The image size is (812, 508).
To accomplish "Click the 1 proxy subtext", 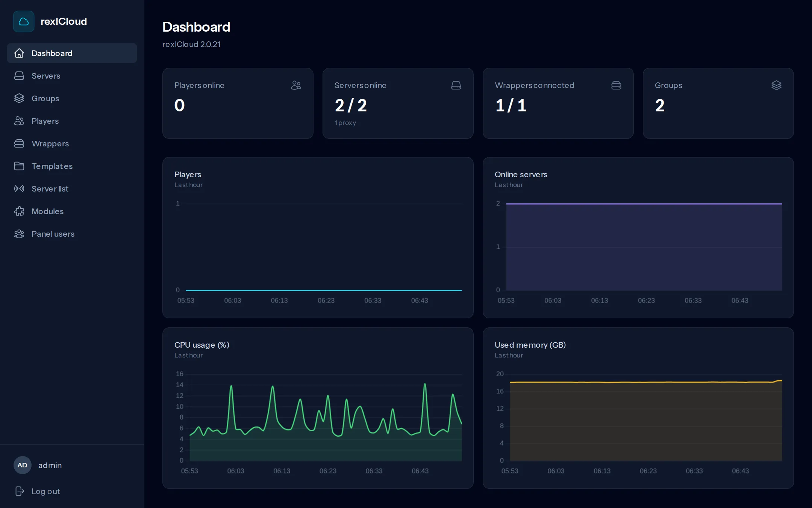I will point(345,123).
